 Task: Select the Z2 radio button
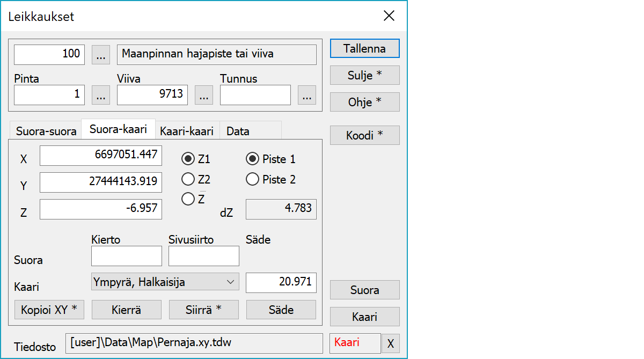point(188,179)
